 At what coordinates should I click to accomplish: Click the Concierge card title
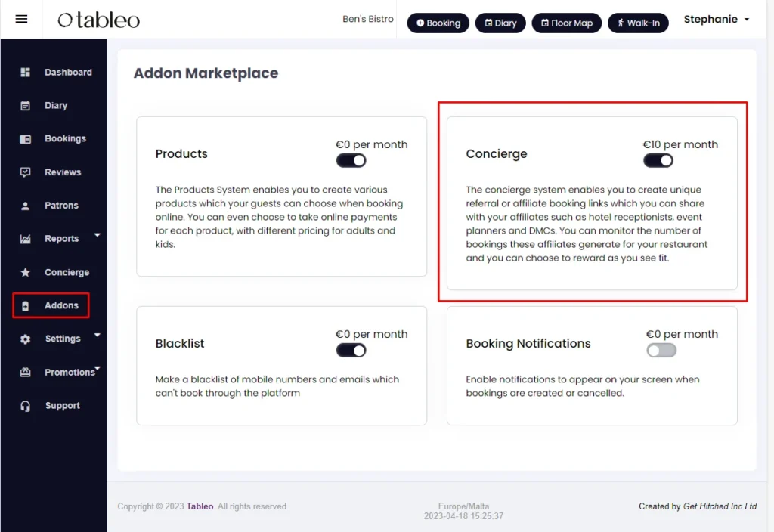pyautogui.click(x=496, y=154)
